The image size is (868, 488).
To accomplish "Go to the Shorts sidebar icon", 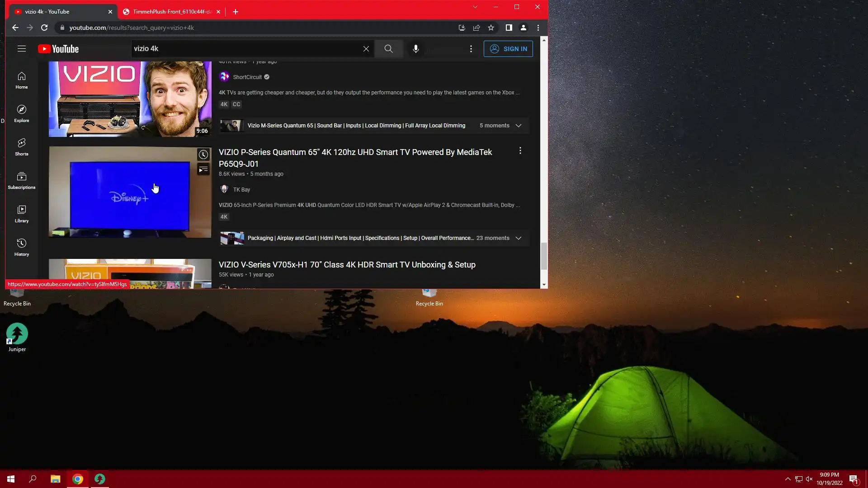I will click(x=21, y=147).
